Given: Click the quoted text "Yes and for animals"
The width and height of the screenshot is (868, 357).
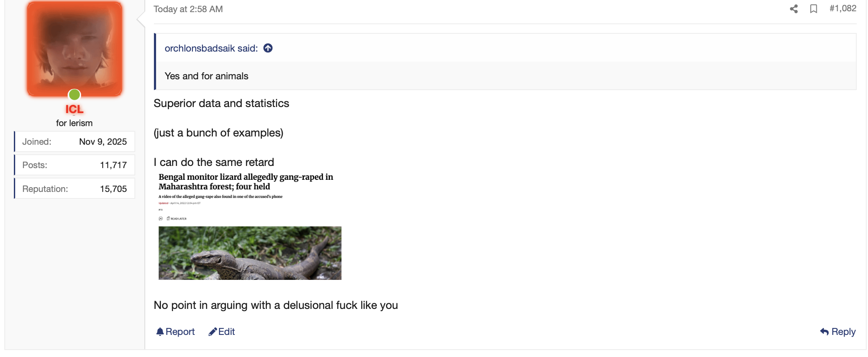Looking at the screenshot, I should pyautogui.click(x=206, y=76).
